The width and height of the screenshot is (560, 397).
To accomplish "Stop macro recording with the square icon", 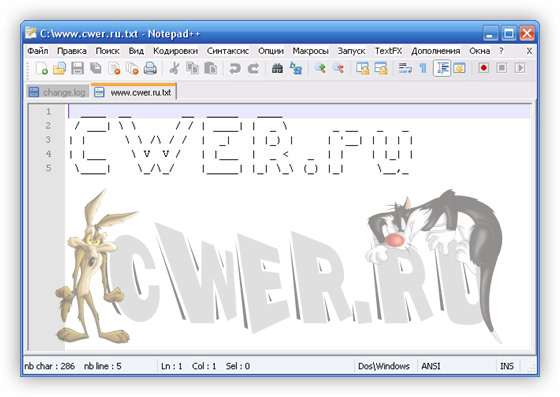I will click(502, 67).
